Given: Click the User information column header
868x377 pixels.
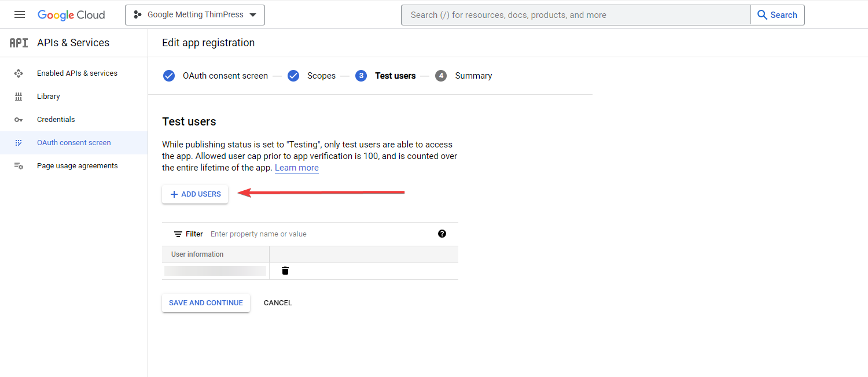Looking at the screenshot, I should coord(197,254).
